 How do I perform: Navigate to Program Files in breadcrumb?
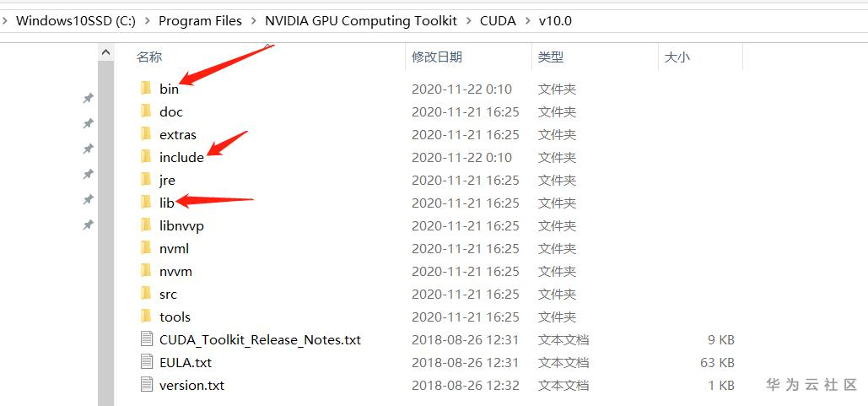(200, 21)
